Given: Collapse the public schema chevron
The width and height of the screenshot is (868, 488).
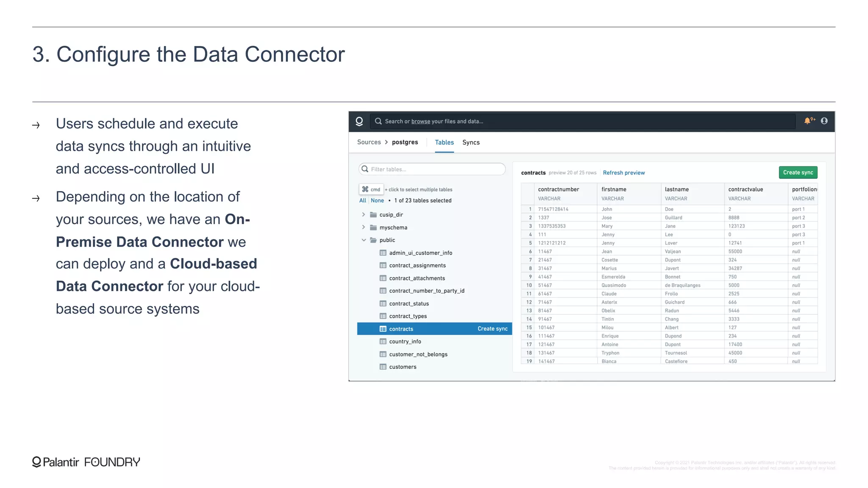Looking at the screenshot, I should (363, 240).
